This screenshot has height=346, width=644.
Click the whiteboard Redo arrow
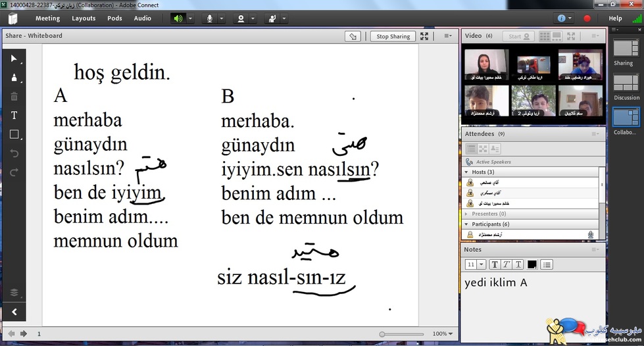[x=14, y=172]
